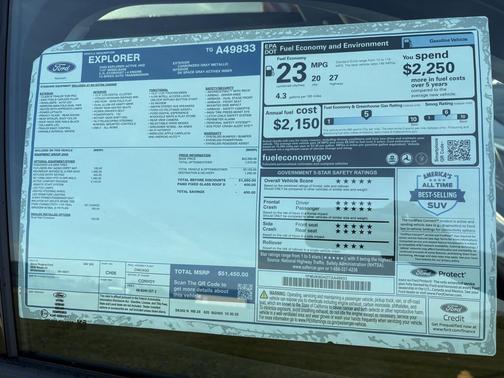Click the $2,150 annual fuel cost
This screenshot has height=378, width=504.
(x=296, y=124)
